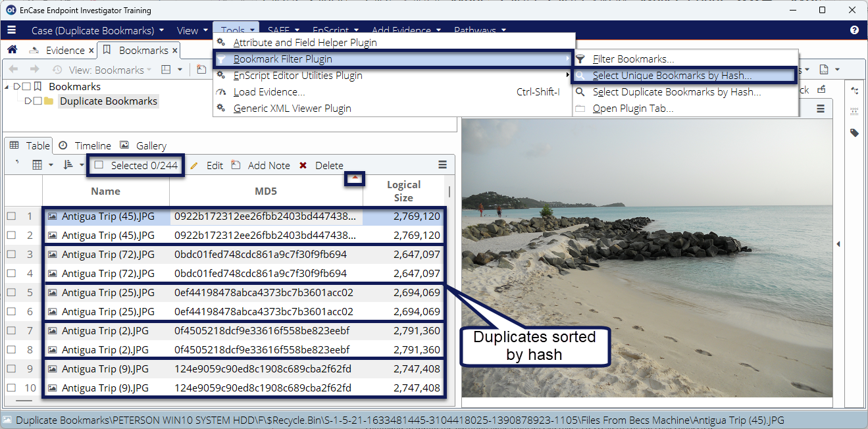Tick the checkbox for row 8
The width and height of the screenshot is (868, 429).
coord(11,350)
